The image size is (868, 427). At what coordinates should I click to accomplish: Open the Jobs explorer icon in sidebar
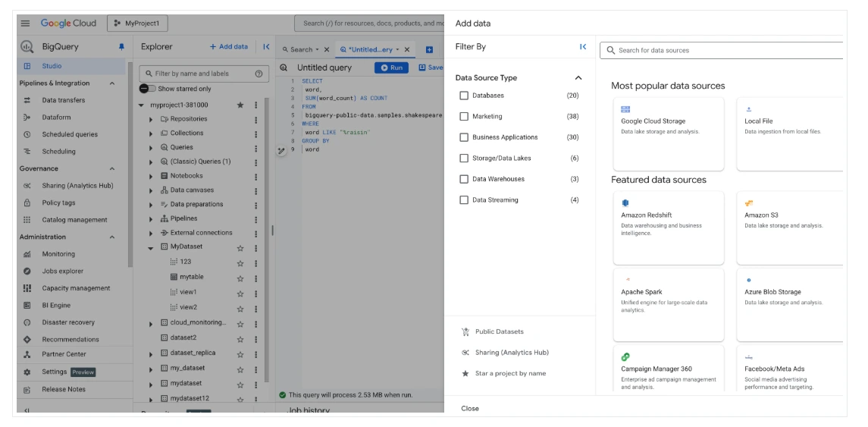(27, 271)
